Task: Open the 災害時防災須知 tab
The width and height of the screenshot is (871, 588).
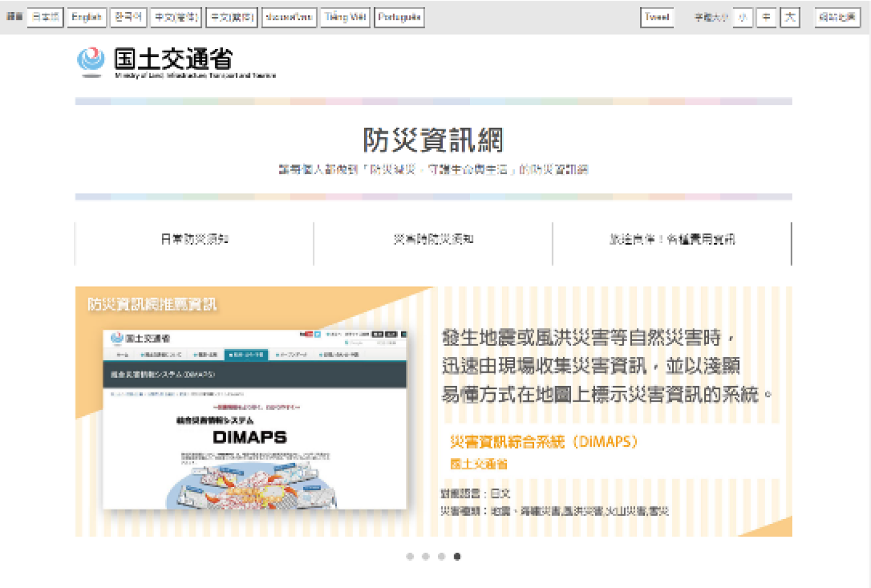Action: pos(433,240)
